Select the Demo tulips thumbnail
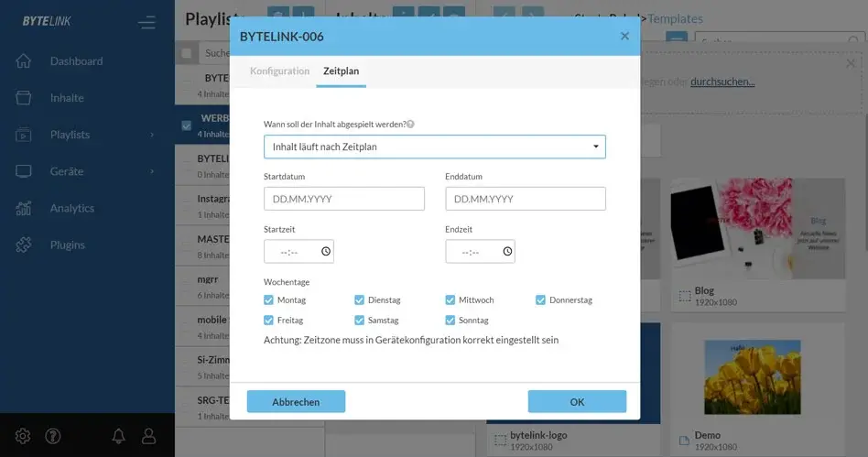Screen dimensions: 868x457 pos(753,376)
